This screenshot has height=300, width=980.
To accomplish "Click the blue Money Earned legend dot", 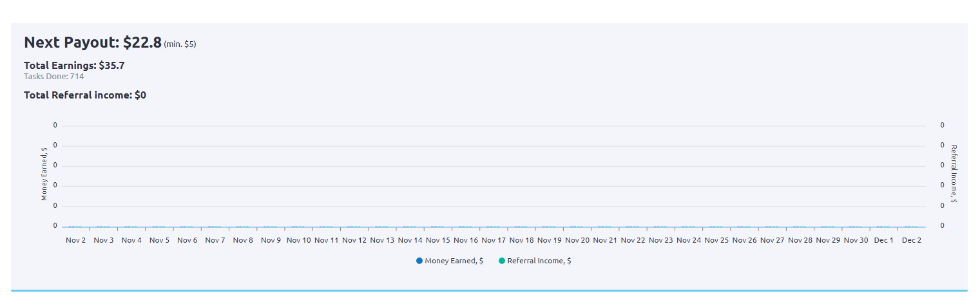I will (419, 261).
